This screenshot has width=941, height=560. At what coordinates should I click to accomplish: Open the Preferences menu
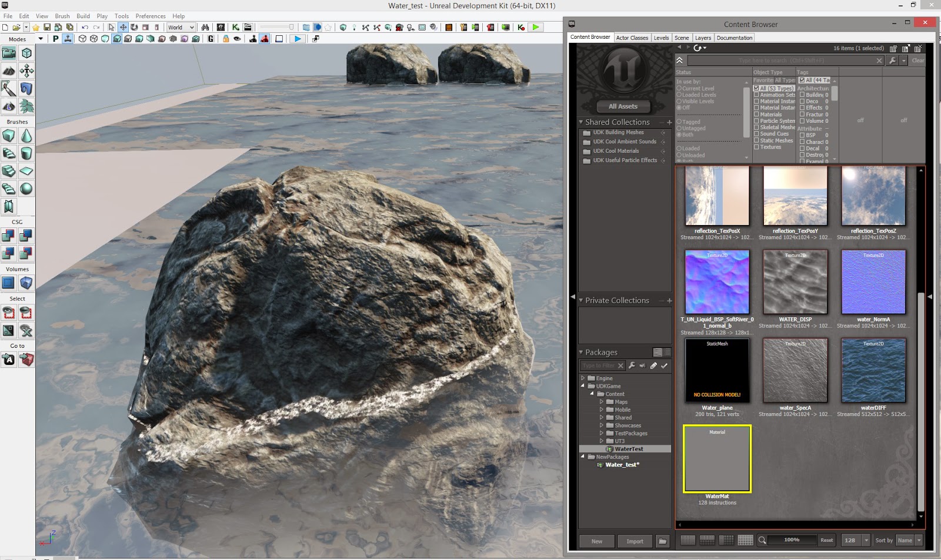[151, 16]
